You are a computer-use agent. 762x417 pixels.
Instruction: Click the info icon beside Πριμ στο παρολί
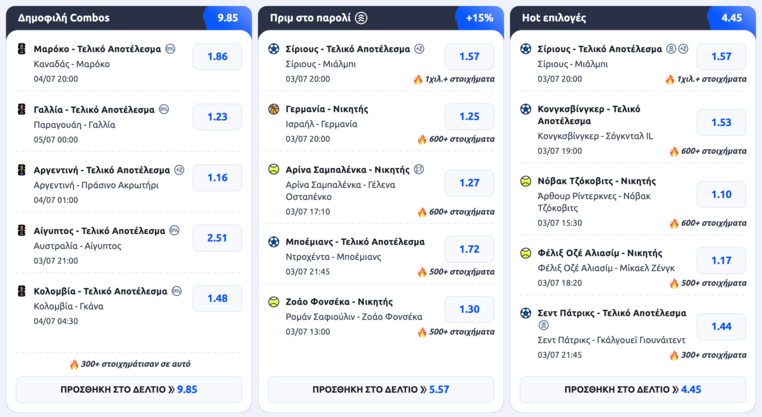[x=361, y=18]
